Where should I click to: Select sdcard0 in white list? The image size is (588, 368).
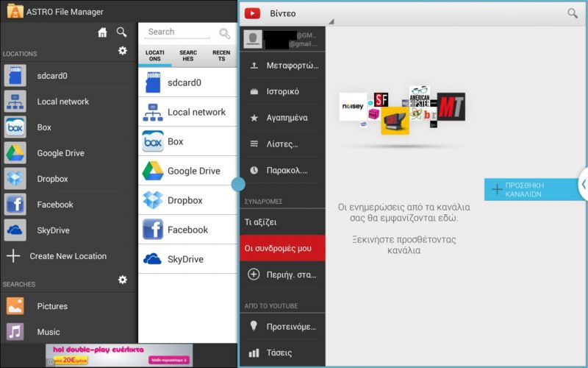[x=188, y=82]
